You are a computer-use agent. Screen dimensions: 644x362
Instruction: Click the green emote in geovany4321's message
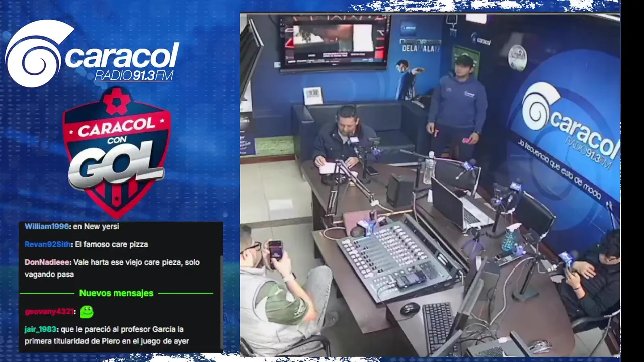click(x=87, y=312)
